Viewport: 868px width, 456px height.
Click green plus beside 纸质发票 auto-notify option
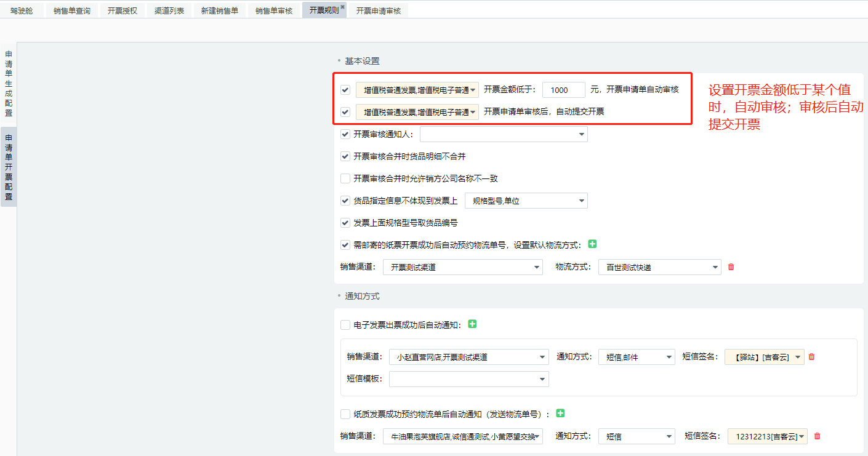coord(560,414)
